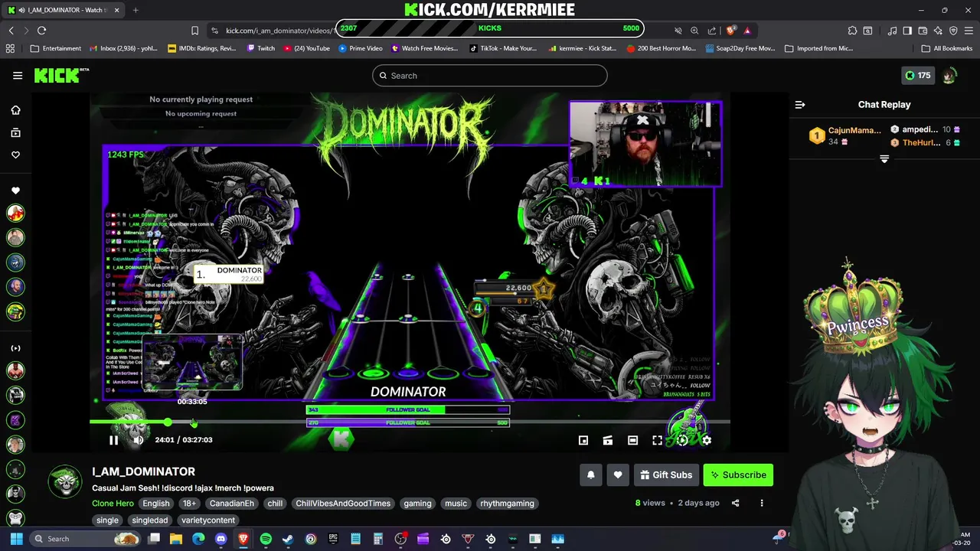Click the green Subscribe button
The image size is (980, 551).
point(738,475)
